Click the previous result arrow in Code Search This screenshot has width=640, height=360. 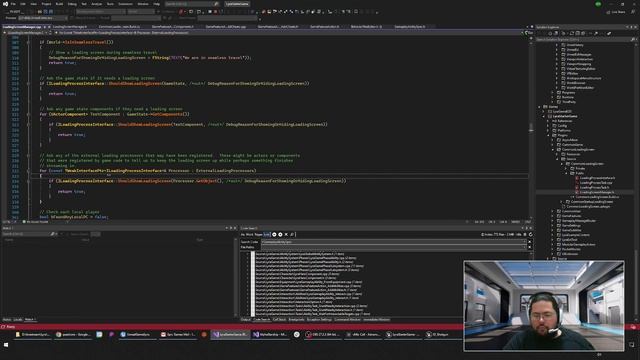point(274,234)
